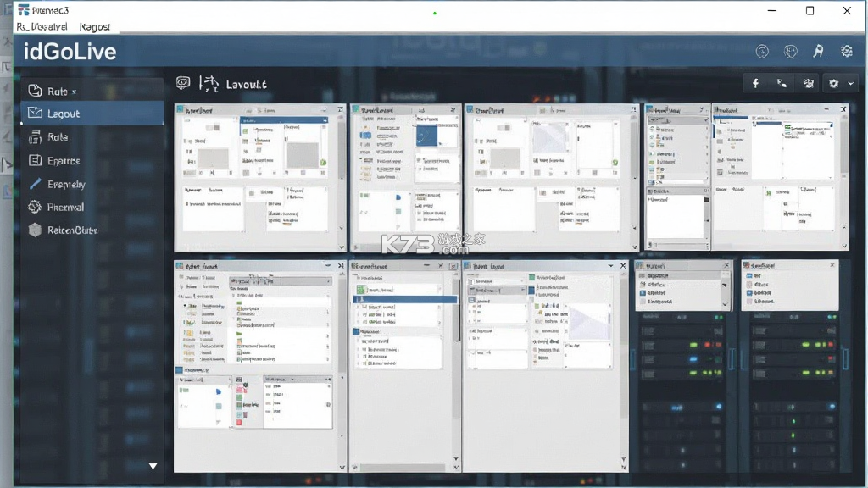Click the face icon in the header
Viewport: 868px width, 488px height.
(x=791, y=52)
